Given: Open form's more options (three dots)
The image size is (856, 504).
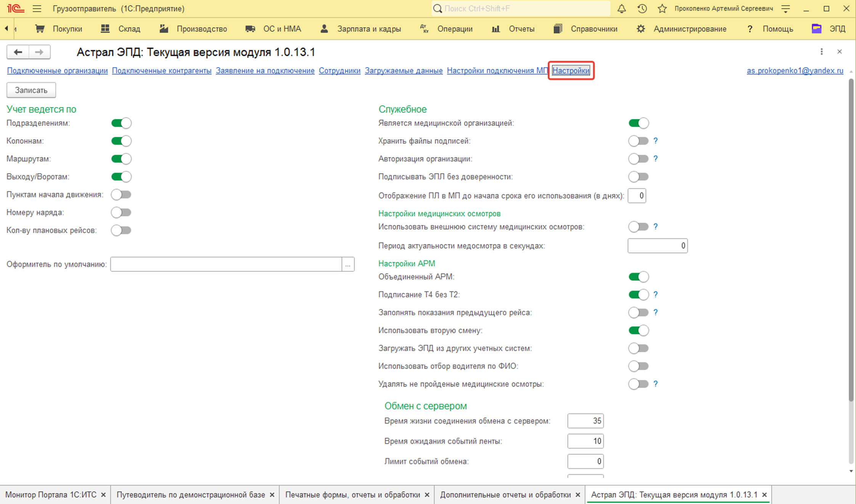Looking at the screenshot, I should coord(822,51).
